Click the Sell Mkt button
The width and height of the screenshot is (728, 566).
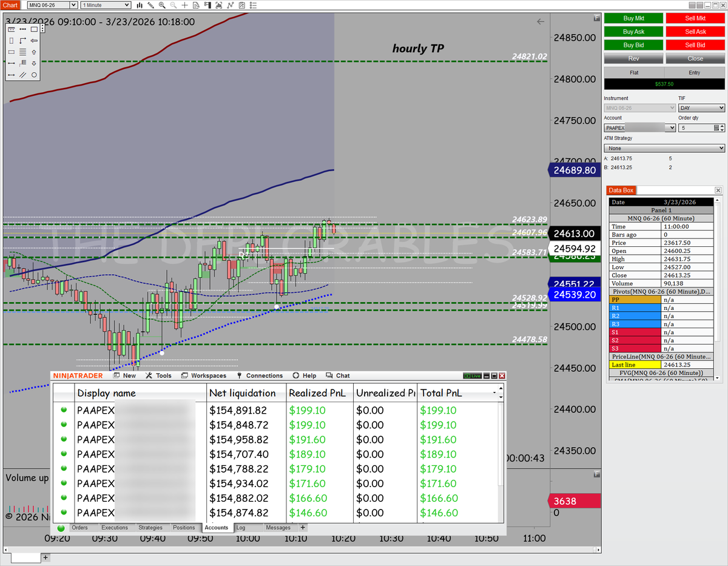(x=695, y=18)
